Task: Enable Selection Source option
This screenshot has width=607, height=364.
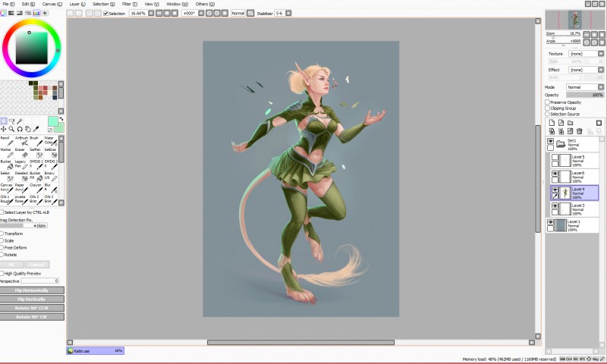Action: click(547, 114)
